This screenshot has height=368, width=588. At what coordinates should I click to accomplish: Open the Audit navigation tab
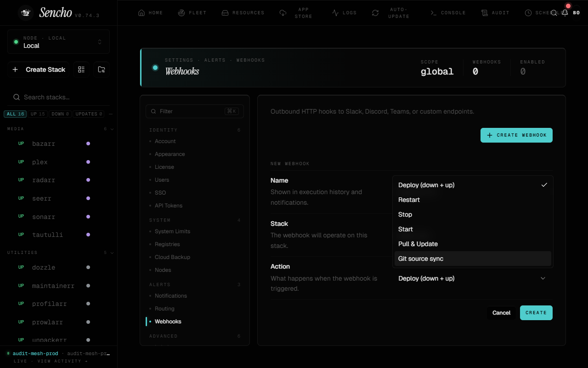(495, 13)
